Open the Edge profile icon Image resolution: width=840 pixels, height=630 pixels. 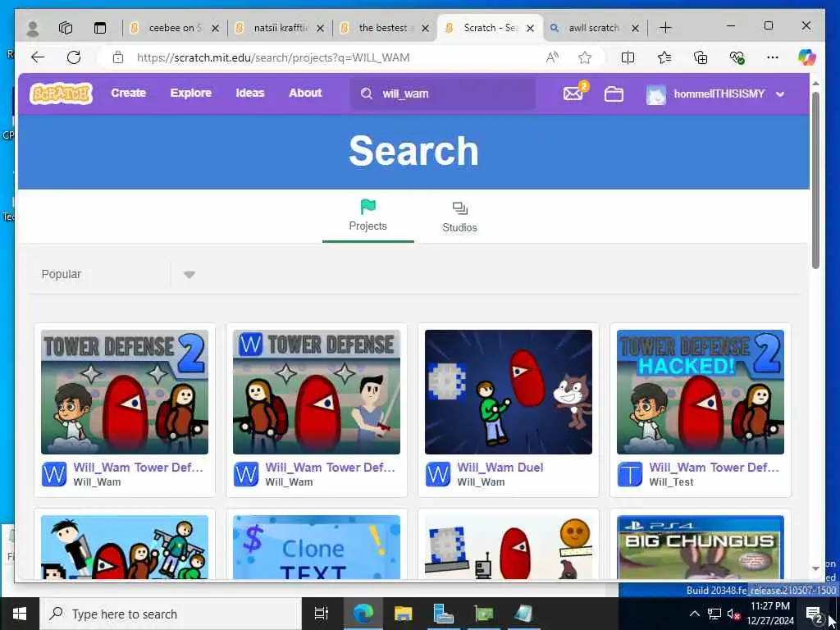click(33, 28)
